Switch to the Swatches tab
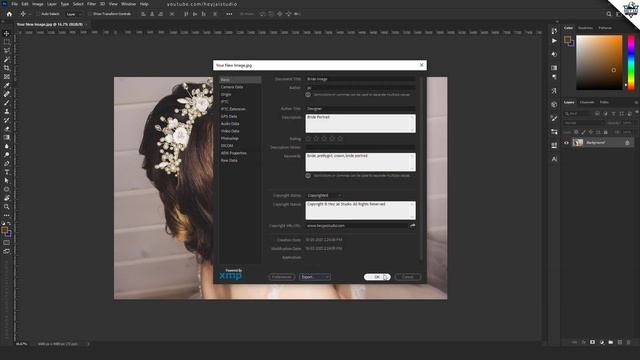 pos(585,28)
